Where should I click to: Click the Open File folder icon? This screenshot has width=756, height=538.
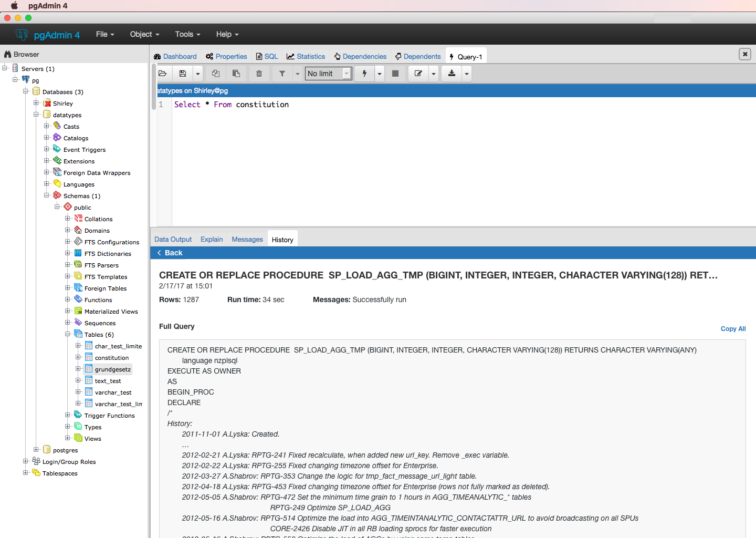pos(163,74)
